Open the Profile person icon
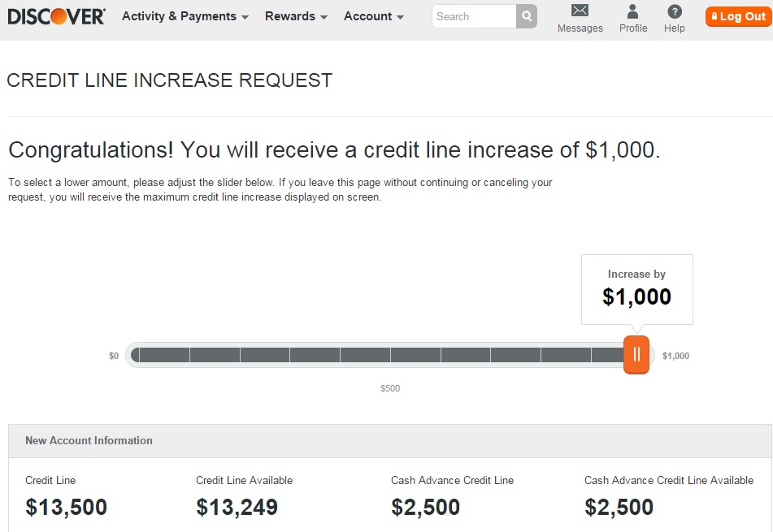Image resolution: width=773 pixels, height=532 pixels. coord(632,11)
